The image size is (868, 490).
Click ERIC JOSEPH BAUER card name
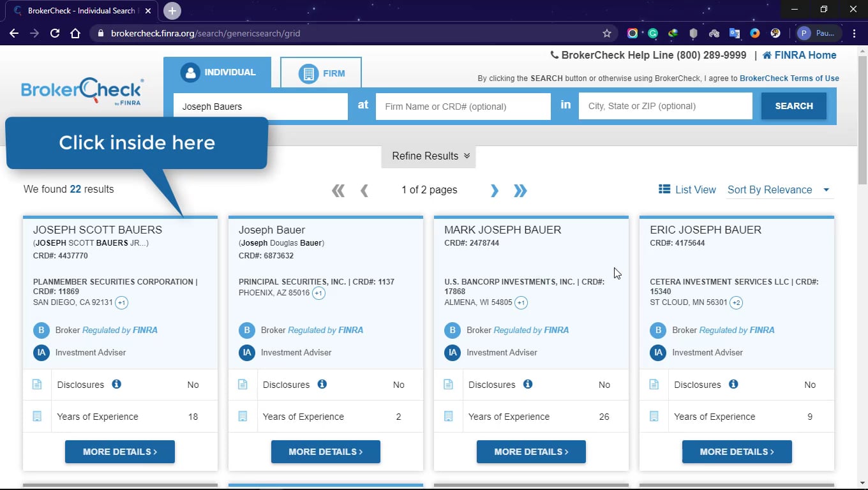point(706,230)
